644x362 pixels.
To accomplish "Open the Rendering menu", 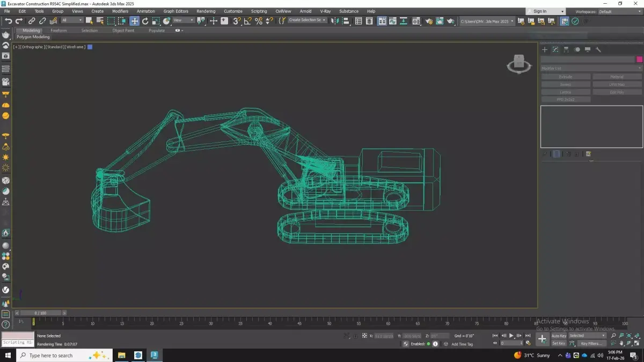I will point(206,11).
